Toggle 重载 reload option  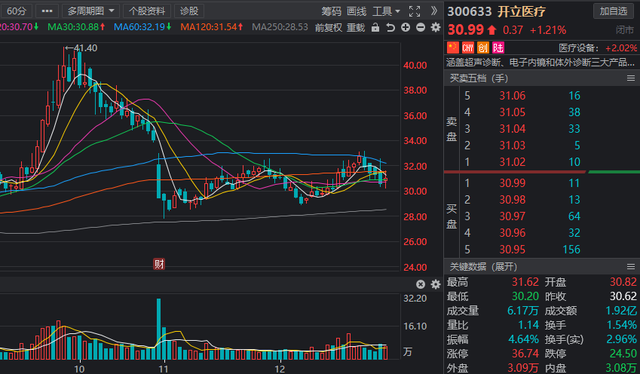click(x=356, y=27)
